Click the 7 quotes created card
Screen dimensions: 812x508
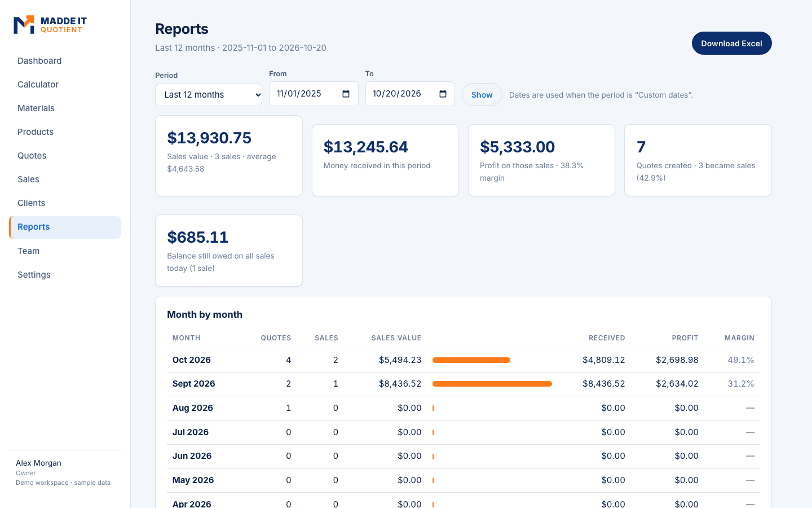coord(698,160)
